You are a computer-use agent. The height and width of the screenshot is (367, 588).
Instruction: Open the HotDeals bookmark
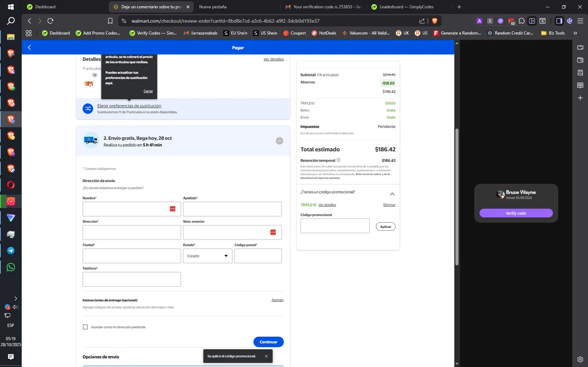point(324,33)
